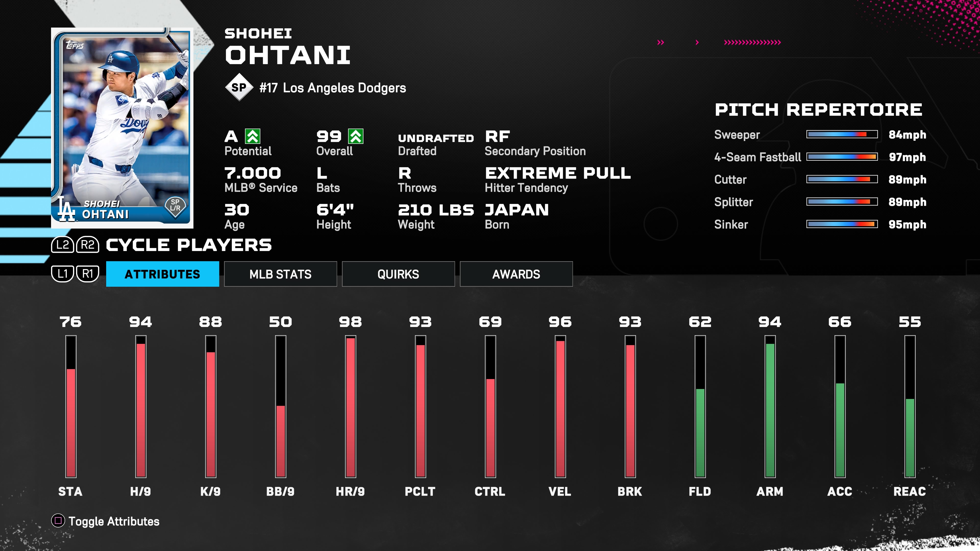The image size is (980, 551).
Task: Click the single pink chevron at top
Action: [697, 42]
